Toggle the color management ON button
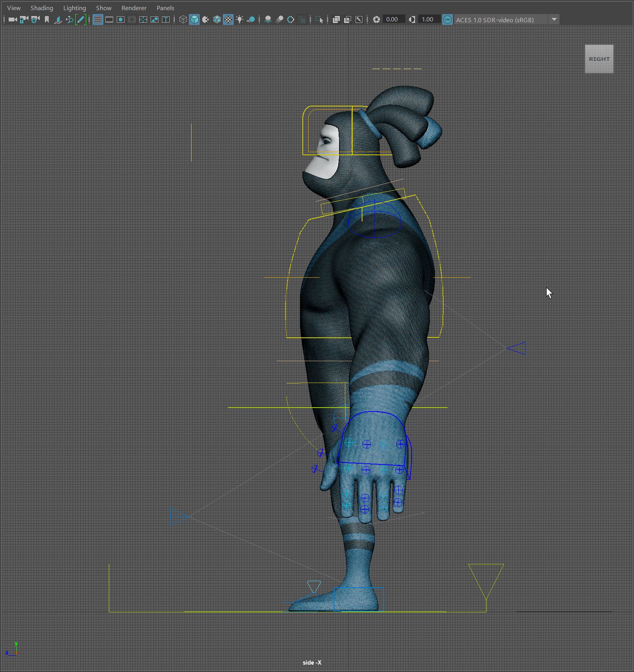Screen dimensions: 634x672 pyautogui.click(x=448, y=20)
